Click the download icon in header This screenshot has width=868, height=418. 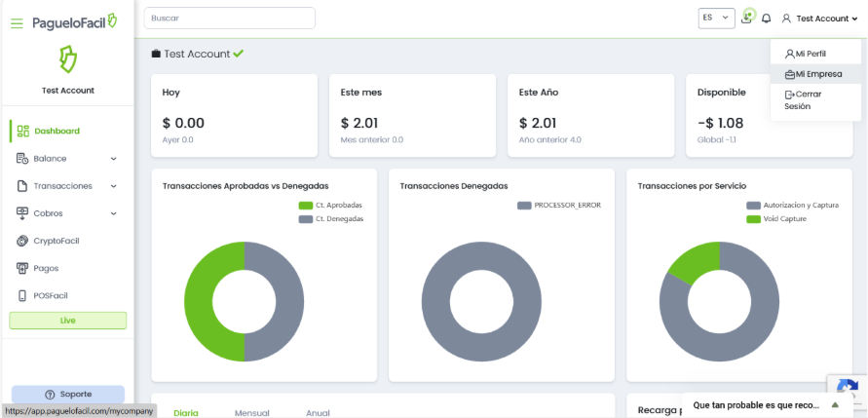coord(747,18)
